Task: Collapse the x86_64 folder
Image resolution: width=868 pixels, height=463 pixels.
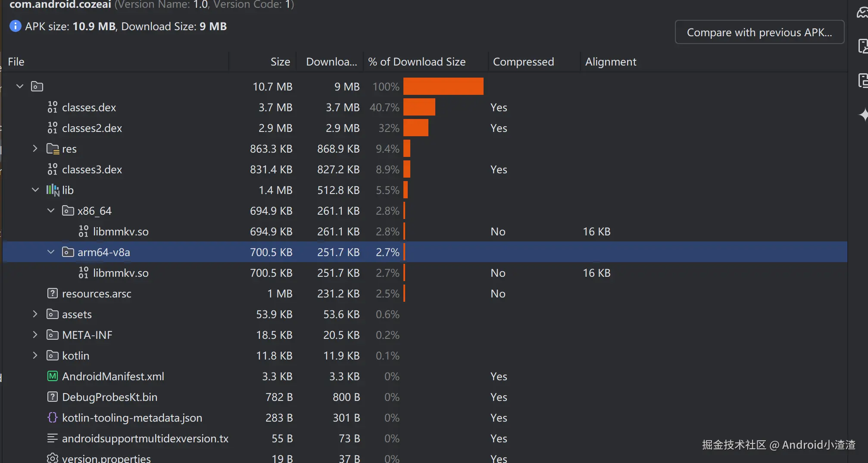Action: (51, 211)
